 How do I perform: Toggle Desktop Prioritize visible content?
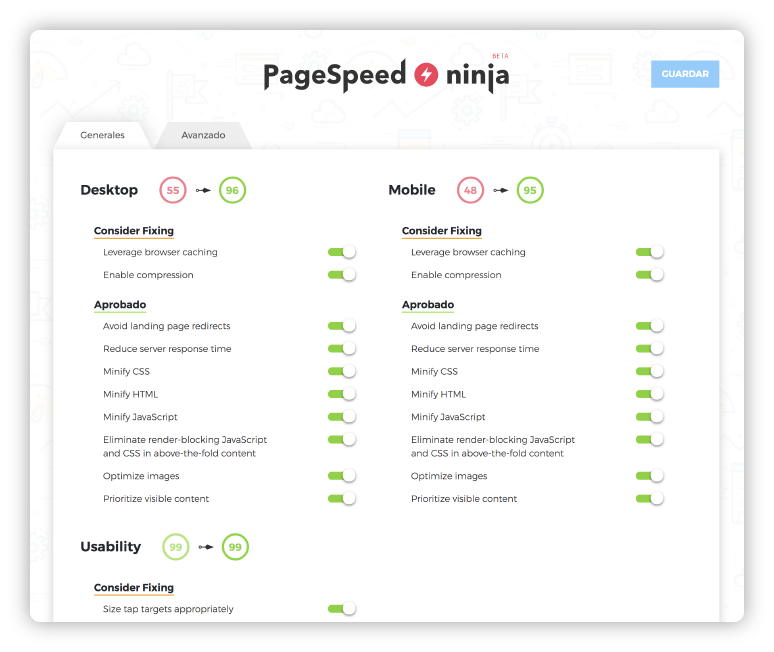(x=342, y=499)
